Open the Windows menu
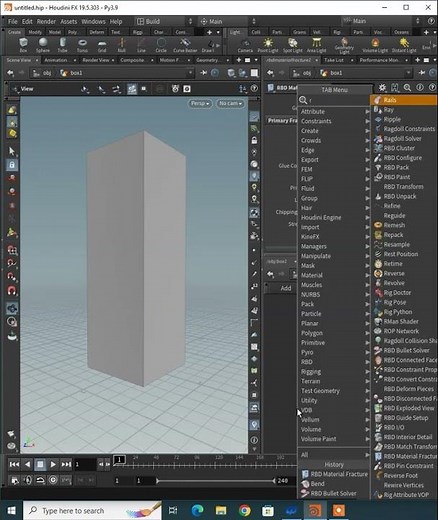This screenshot has width=438, height=520. click(93, 22)
